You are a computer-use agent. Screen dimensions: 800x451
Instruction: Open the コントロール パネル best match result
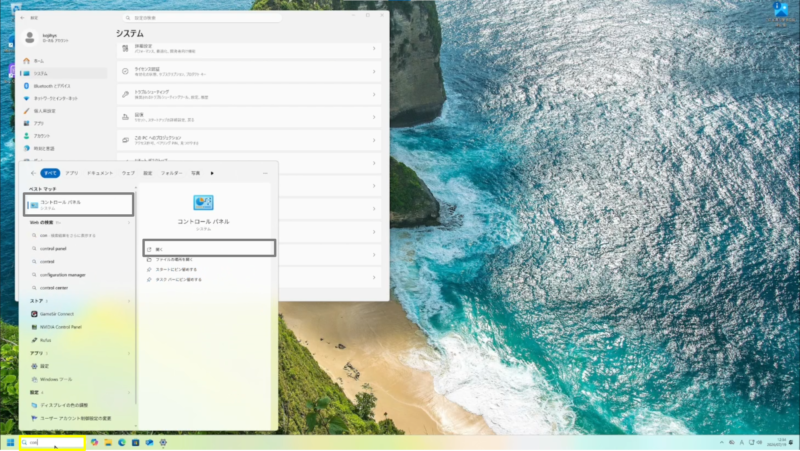pyautogui.click(x=79, y=205)
